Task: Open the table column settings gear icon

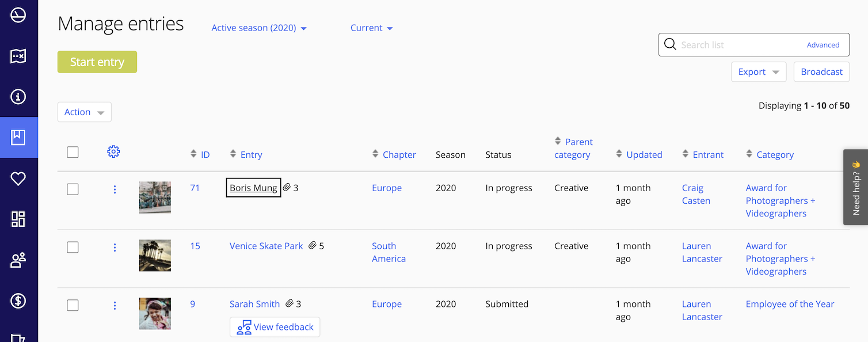Action: click(x=113, y=151)
